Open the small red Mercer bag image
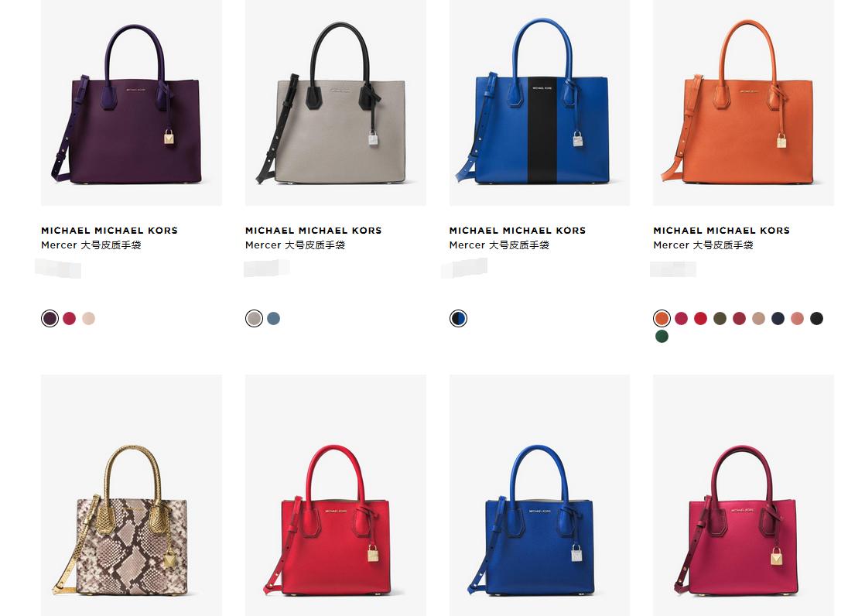This screenshot has height=616, width=848. point(335,495)
